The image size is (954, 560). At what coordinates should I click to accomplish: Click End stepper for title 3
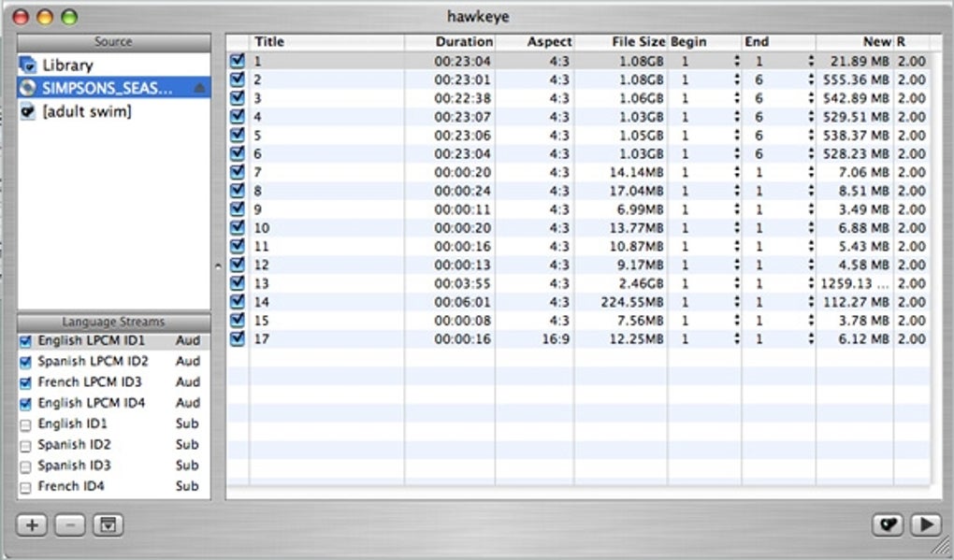pos(811,98)
